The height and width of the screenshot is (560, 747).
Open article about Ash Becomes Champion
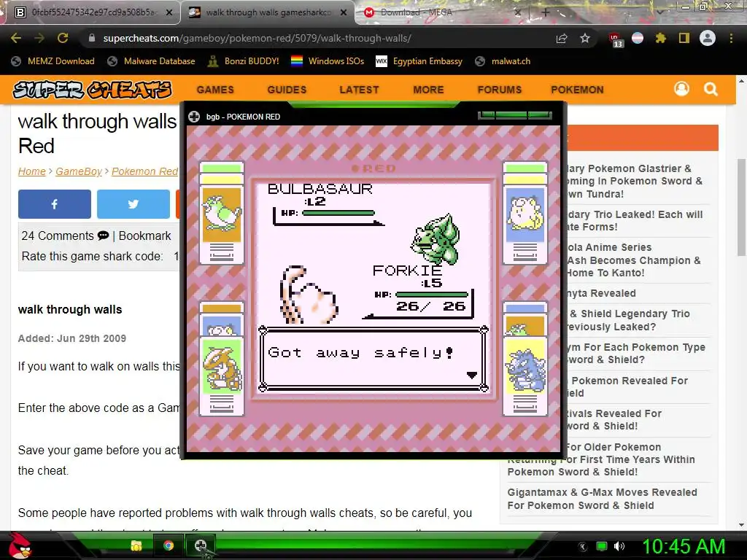tap(634, 260)
